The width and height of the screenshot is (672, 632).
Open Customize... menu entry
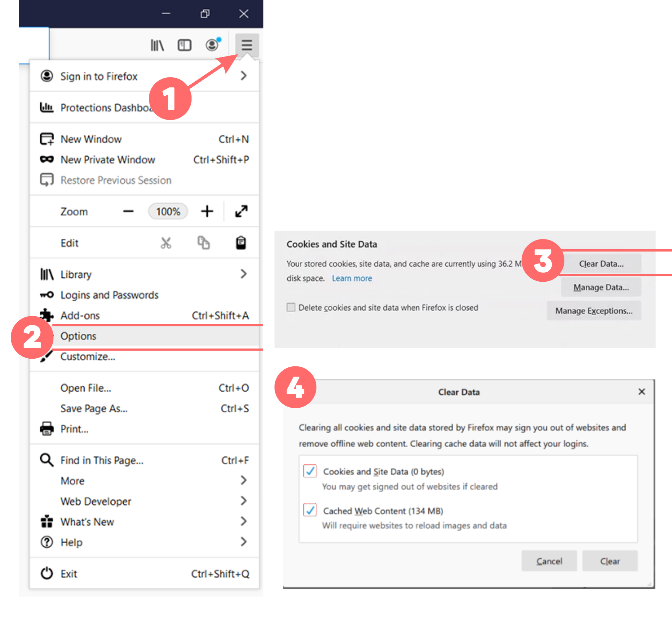point(144,356)
